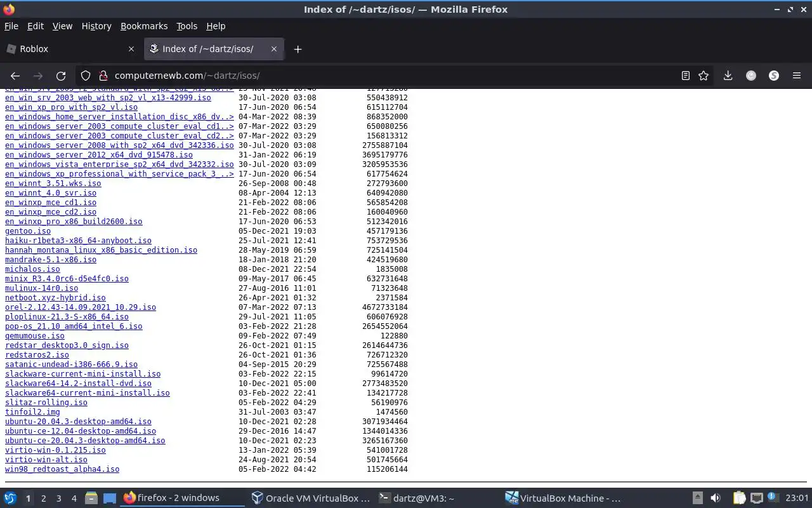Show site security info via the padlock icon
The height and width of the screenshot is (508, 812).
(103, 76)
